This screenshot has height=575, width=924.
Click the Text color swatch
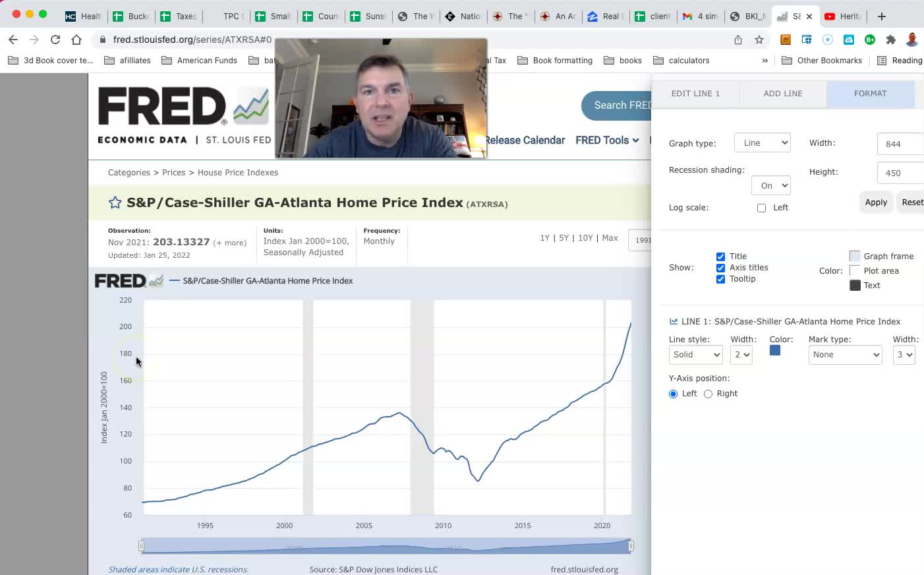855,286
